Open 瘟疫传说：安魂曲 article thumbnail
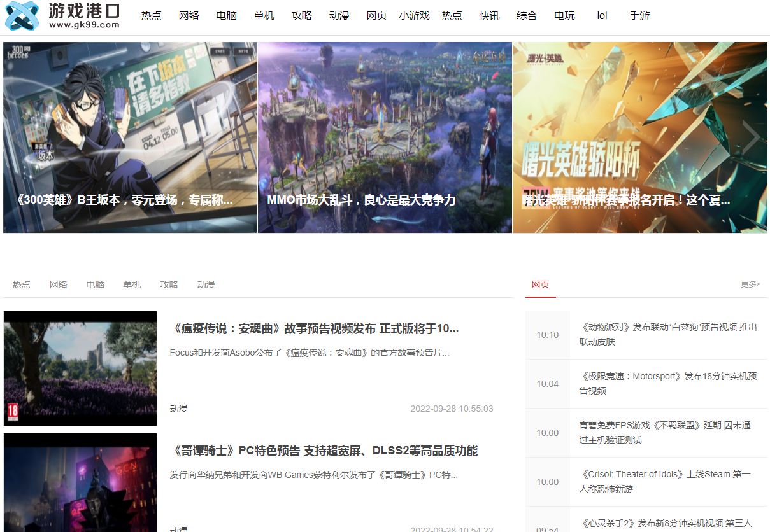 80,368
